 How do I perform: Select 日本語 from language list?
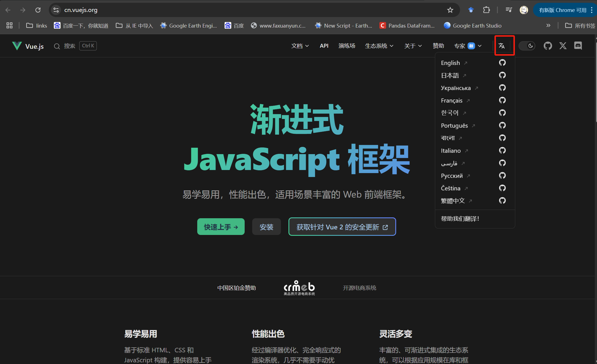coord(450,76)
